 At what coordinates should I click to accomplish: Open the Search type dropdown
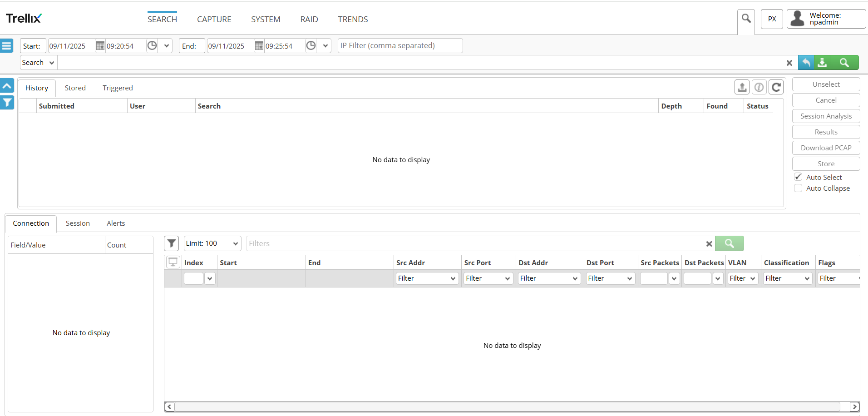[x=38, y=63]
